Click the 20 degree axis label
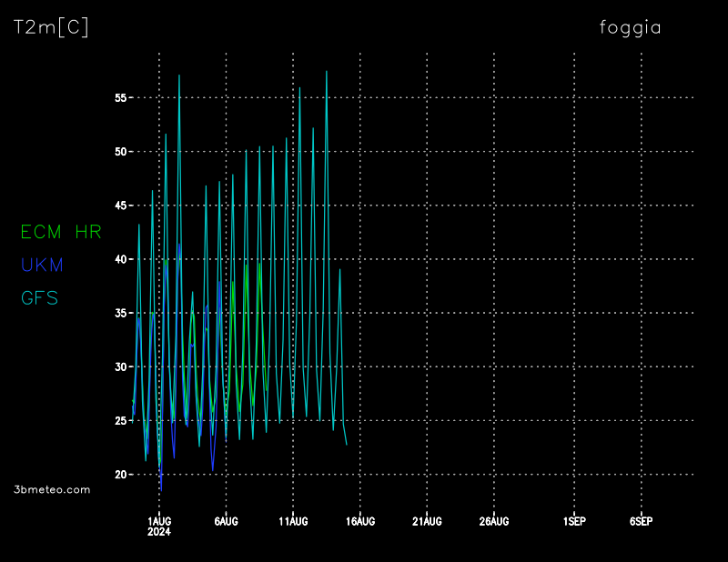 (119, 475)
